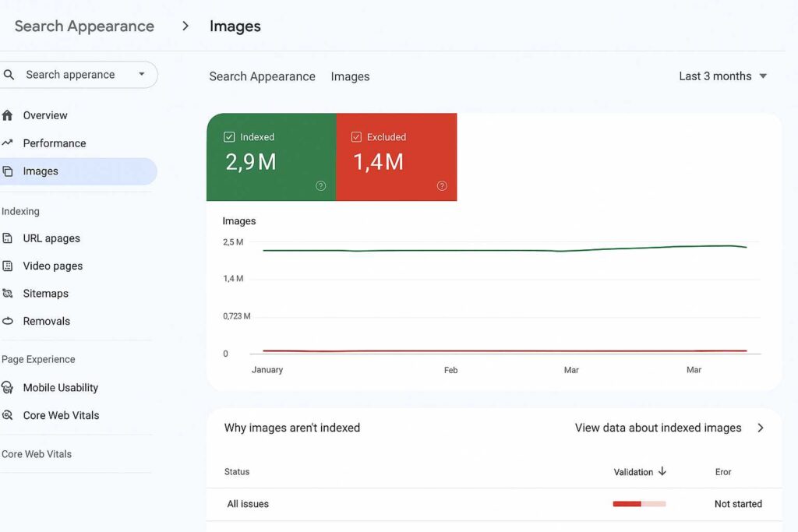Image resolution: width=798 pixels, height=532 pixels.
Task: Uncheck the Indexed checkbox
Action: 229,137
